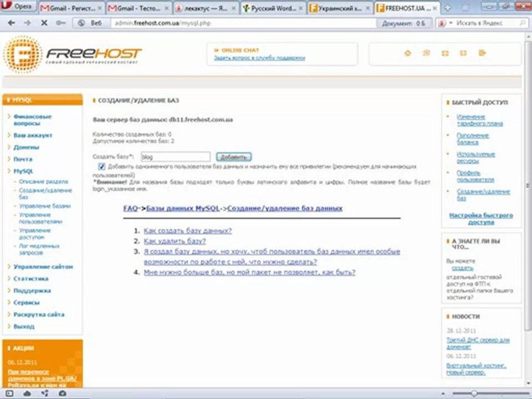Open Управление базами submenu item
Image resolution: width=532 pixels, height=399 pixels.
click(45, 206)
